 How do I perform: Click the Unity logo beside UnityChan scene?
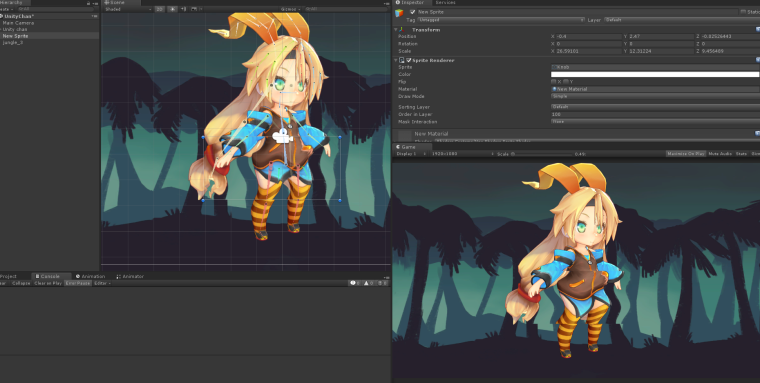pyautogui.click(x=2, y=16)
